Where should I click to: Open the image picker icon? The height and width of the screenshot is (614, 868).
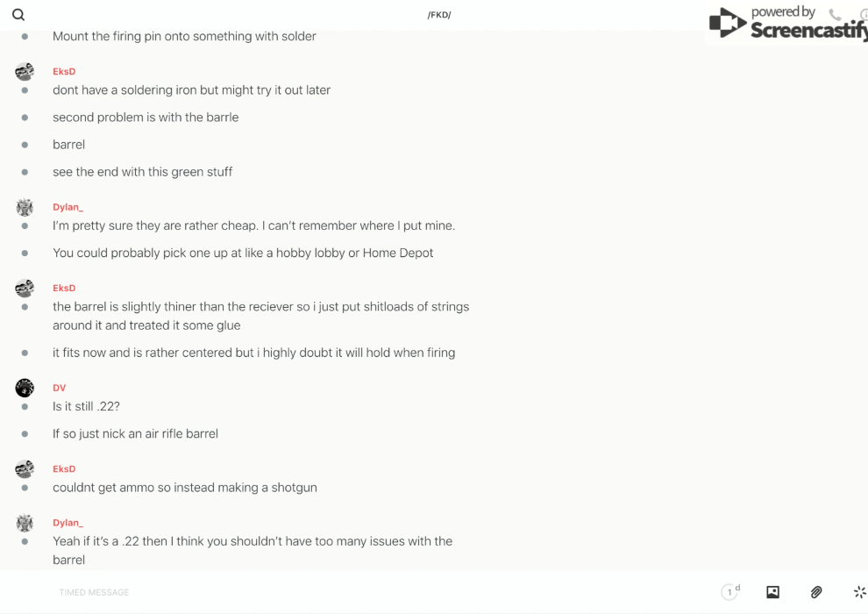click(772, 592)
